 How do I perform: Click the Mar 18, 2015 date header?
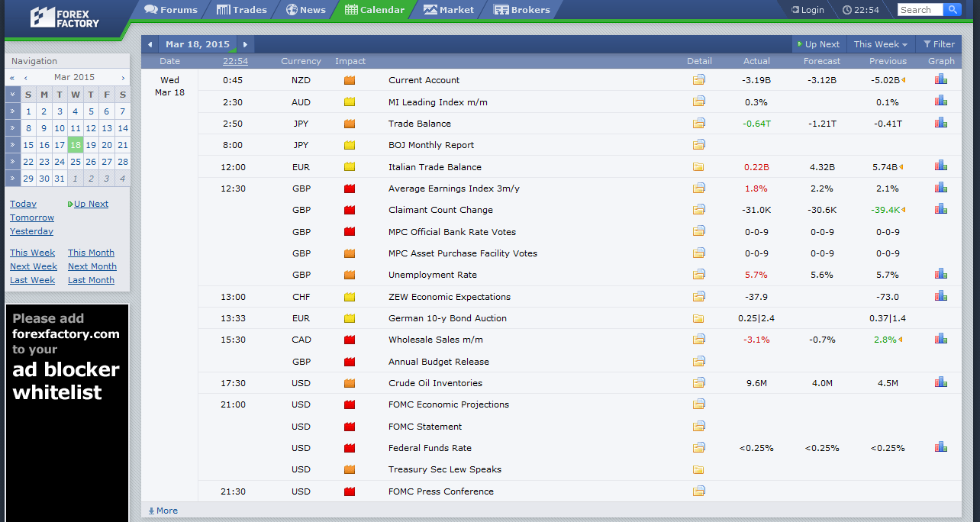pyautogui.click(x=198, y=44)
